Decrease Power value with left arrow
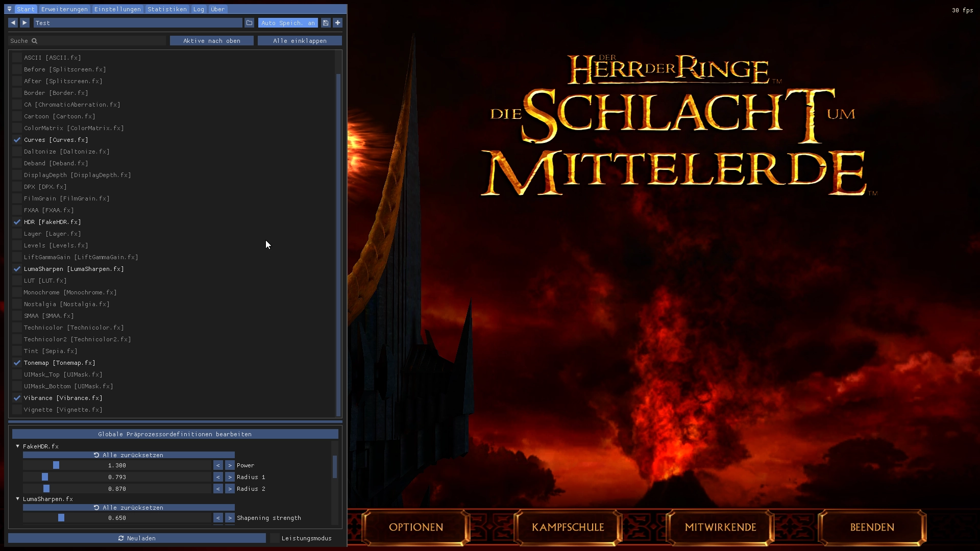 [x=218, y=465]
